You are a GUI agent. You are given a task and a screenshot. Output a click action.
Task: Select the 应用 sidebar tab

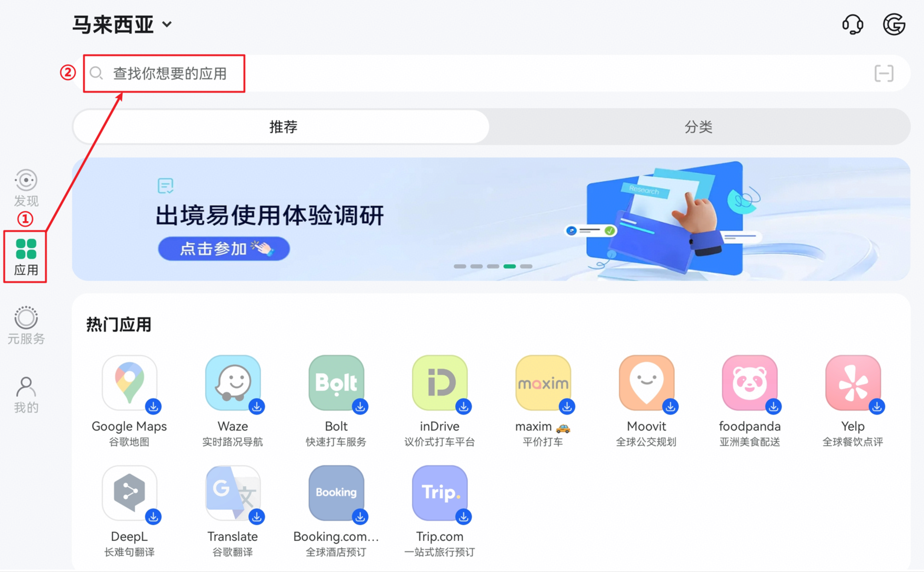coord(26,257)
